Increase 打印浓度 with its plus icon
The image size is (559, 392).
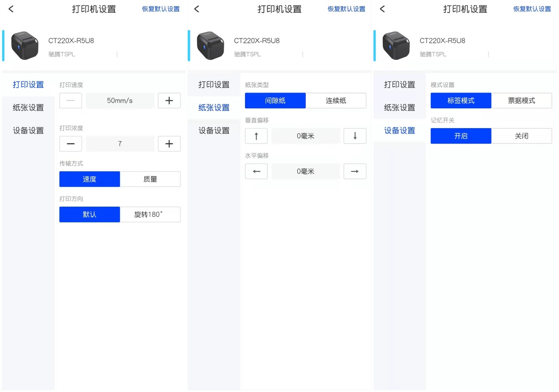(169, 144)
